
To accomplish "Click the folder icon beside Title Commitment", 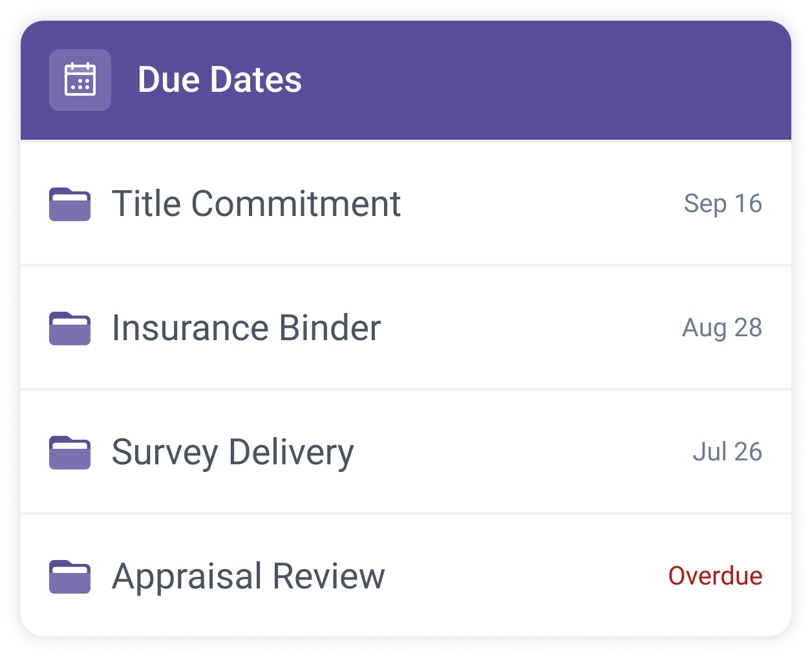I will point(70,204).
